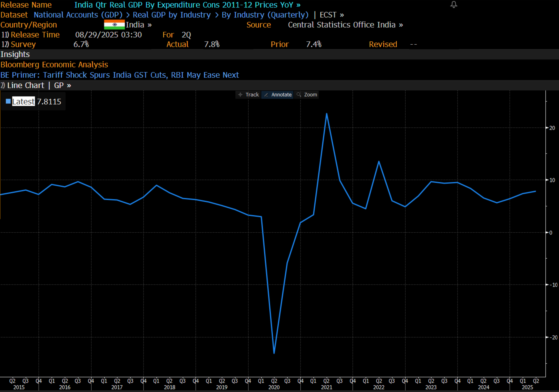Open Real GDP by Industry breadcrumb

click(172, 15)
